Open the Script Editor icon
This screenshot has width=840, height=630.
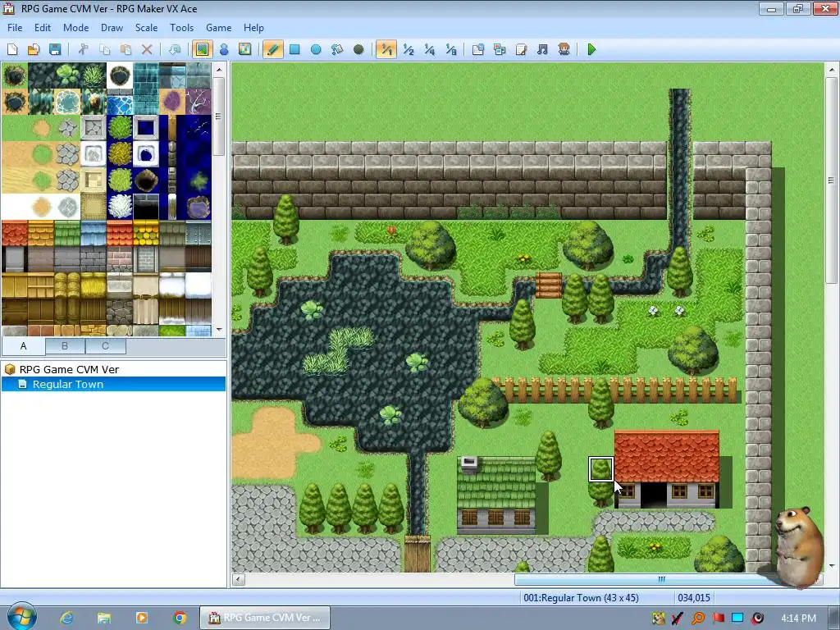[521, 49]
